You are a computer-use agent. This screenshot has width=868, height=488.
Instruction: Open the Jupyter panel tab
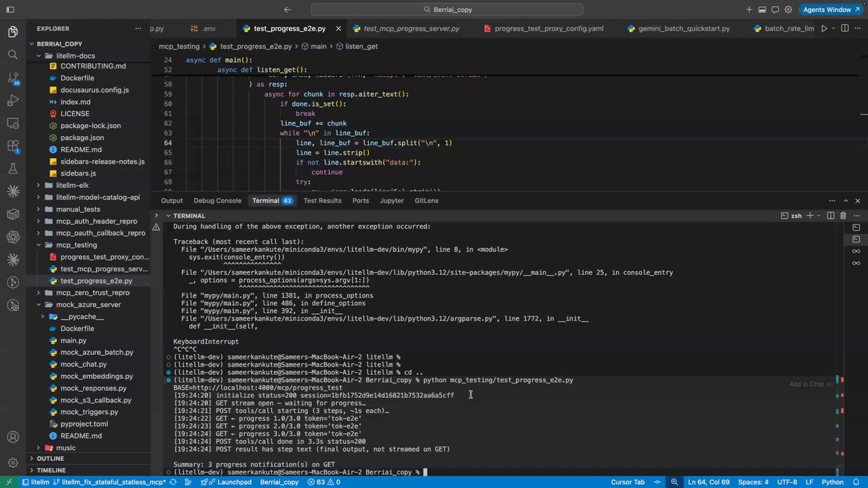tap(392, 201)
